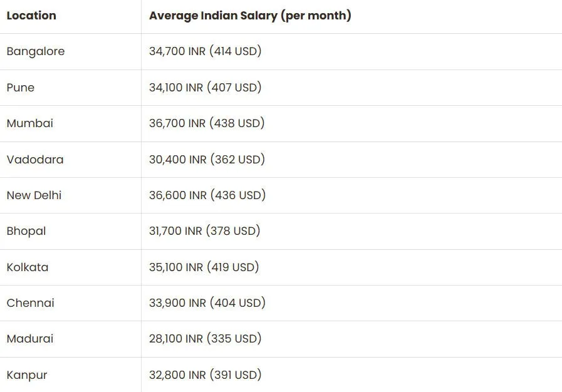
Task: Select the Mumbai location cell
Action: [30, 123]
